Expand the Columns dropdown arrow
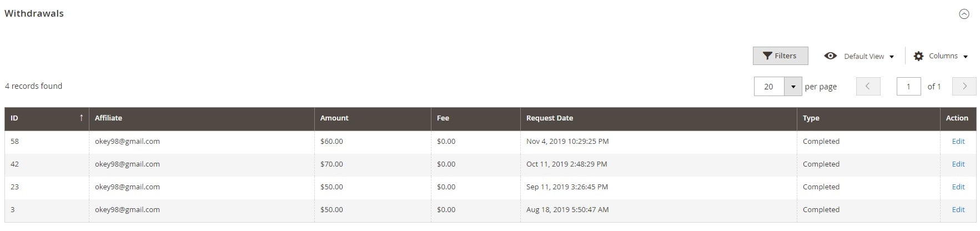This screenshot has width=980, height=231. (966, 57)
